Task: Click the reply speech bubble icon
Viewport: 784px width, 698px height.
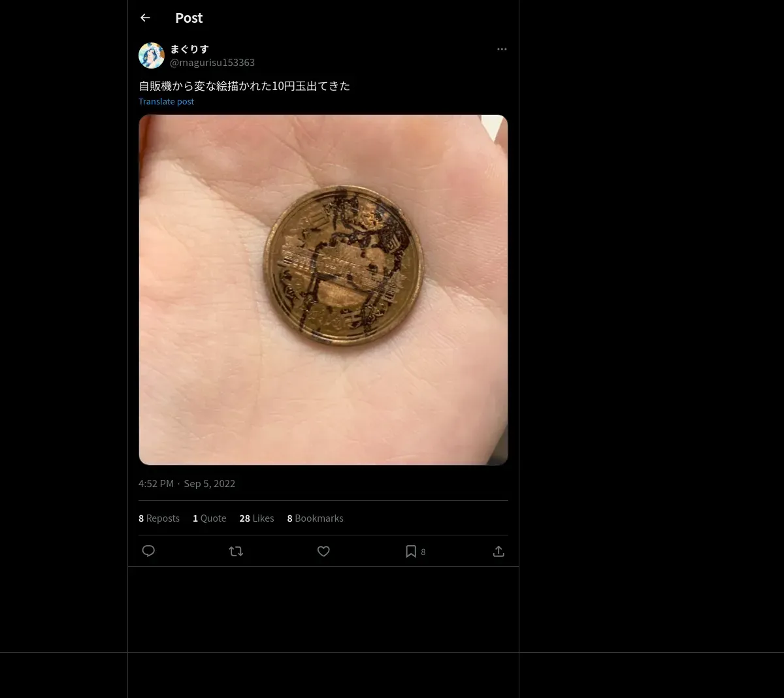Action: 148,551
